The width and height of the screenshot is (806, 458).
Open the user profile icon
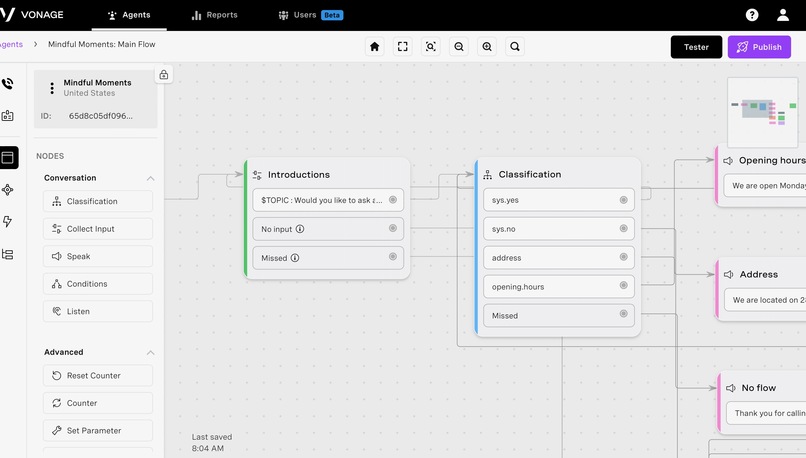[x=783, y=15]
